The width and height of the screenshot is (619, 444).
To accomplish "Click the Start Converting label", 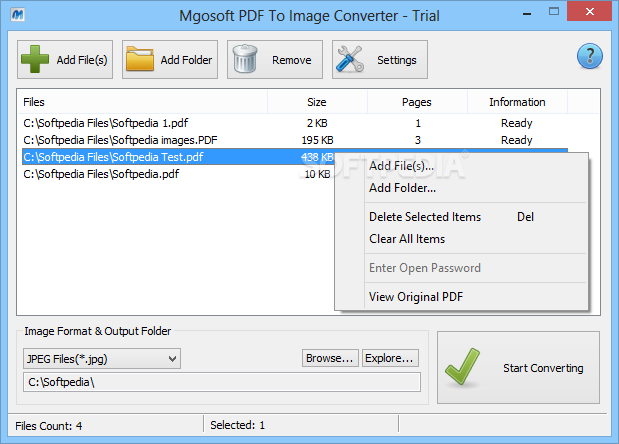I will (543, 368).
